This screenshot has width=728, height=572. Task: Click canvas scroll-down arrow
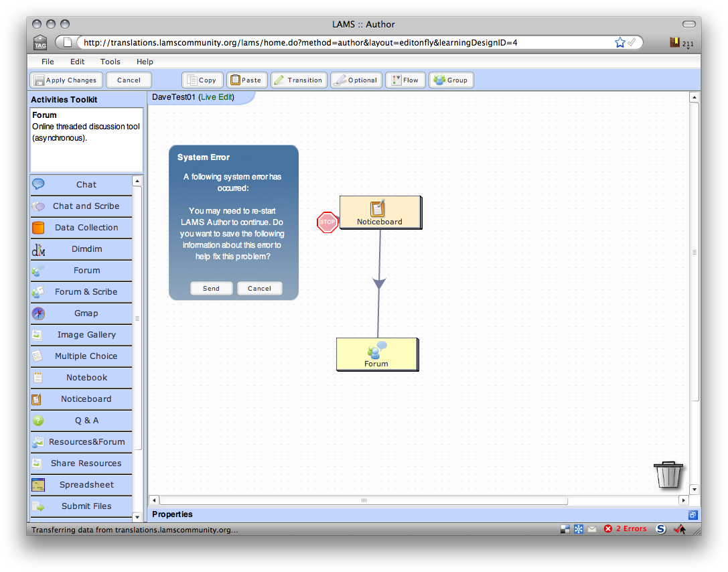(694, 489)
